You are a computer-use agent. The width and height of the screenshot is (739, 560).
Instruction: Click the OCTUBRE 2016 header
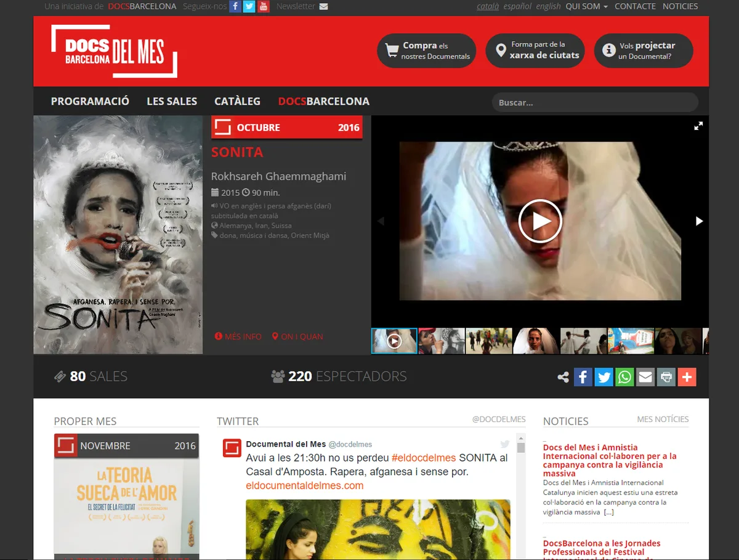click(287, 128)
